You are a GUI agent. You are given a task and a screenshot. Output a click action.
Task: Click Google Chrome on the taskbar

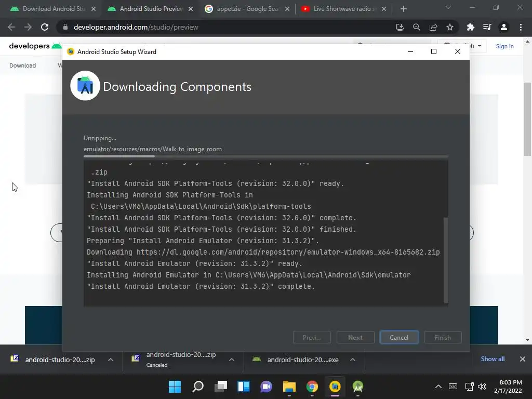(x=312, y=387)
